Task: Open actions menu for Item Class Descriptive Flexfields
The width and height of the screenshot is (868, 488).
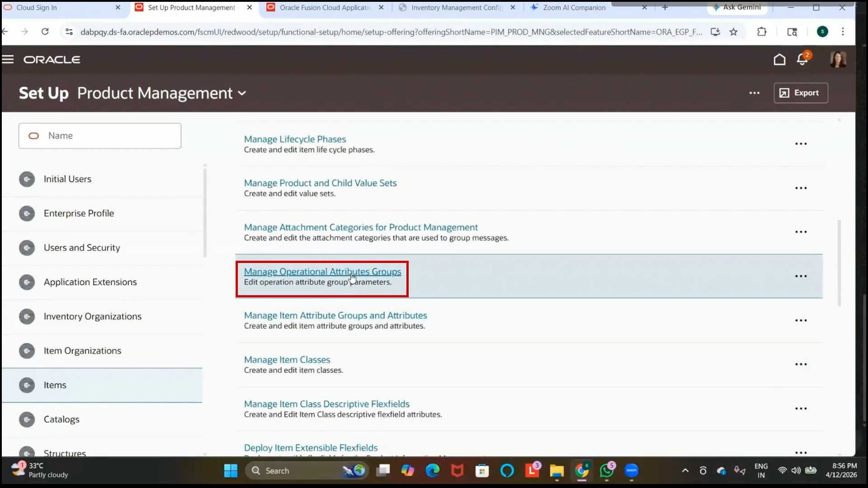Action: pos(801,408)
